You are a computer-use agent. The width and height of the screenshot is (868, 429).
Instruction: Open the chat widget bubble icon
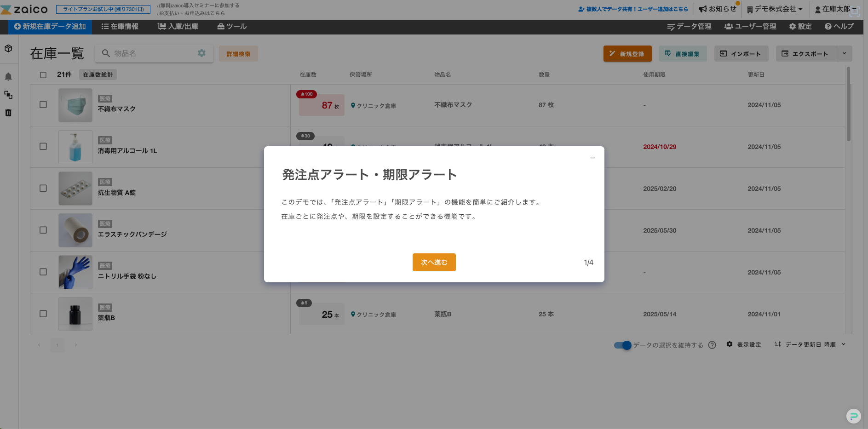pyautogui.click(x=854, y=416)
